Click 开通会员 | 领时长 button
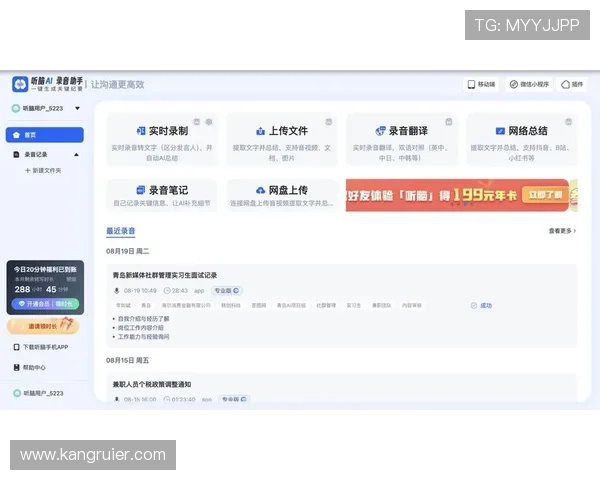The image size is (600, 480). click(45, 304)
